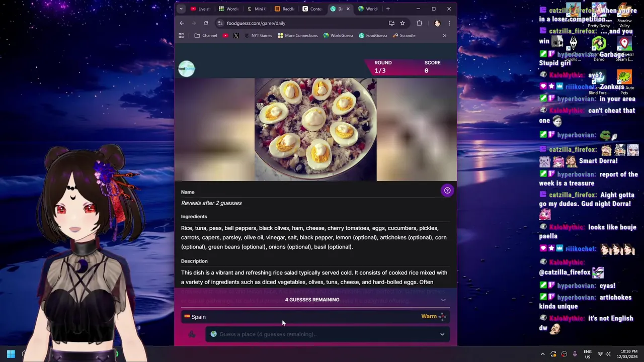Open the toucan Demo desktop shortcut
Image resolution: width=644 pixels, height=362 pixels.
coord(599,49)
